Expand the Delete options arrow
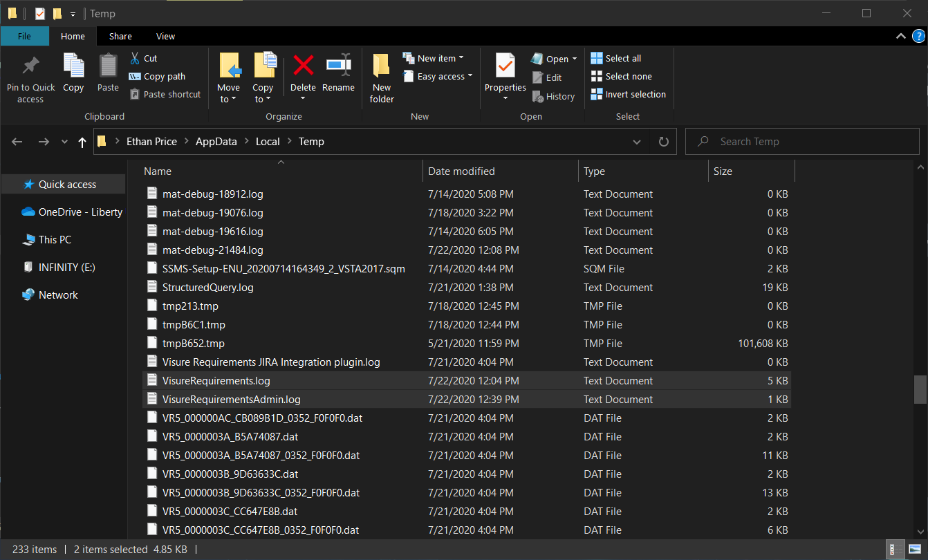Viewport: 928px width, 560px height. [303, 99]
